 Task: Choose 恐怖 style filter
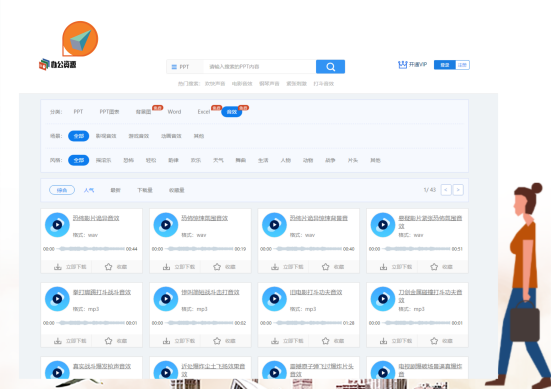point(129,160)
